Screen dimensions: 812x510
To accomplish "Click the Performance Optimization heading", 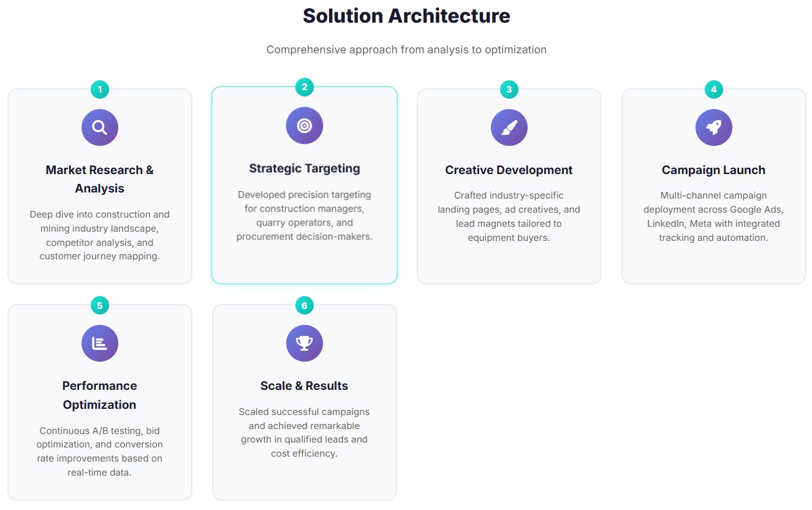I will [x=100, y=395].
